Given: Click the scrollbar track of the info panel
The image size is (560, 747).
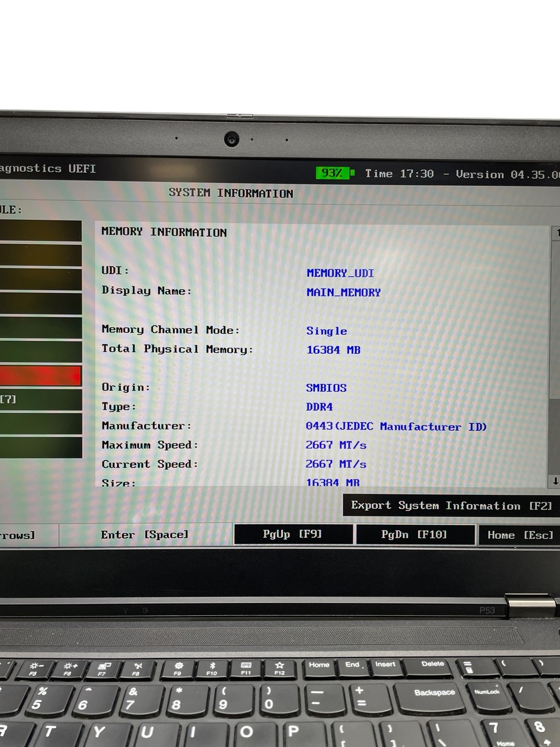Looking at the screenshot, I should click(555, 357).
